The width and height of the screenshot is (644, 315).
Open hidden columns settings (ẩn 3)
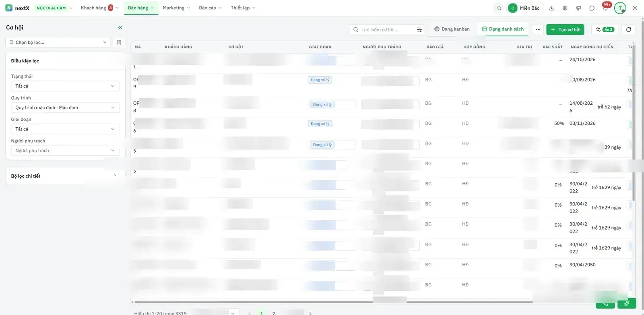point(605,29)
